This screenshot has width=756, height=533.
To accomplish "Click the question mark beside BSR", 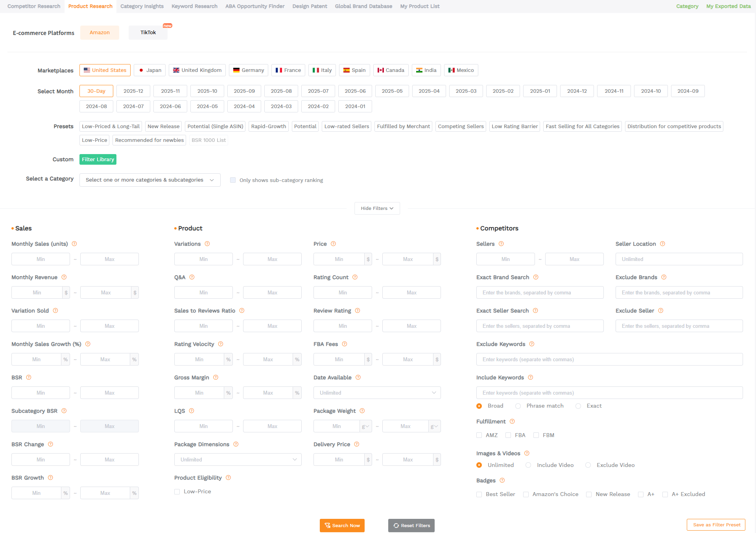I will pos(28,377).
